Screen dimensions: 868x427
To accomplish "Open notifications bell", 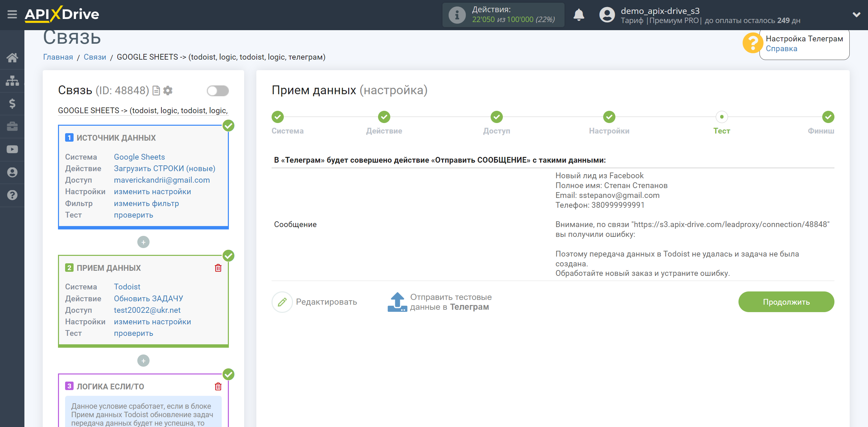I will [x=578, y=15].
